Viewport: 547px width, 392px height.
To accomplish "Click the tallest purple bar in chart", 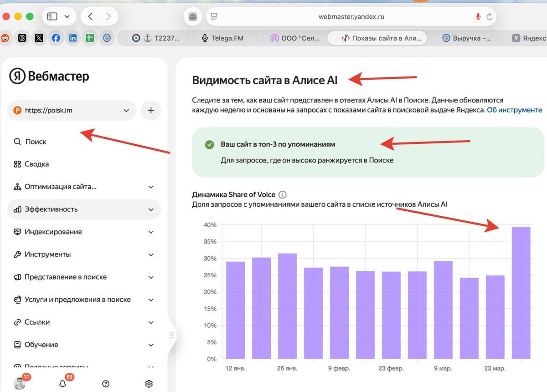I will tap(521, 293).
